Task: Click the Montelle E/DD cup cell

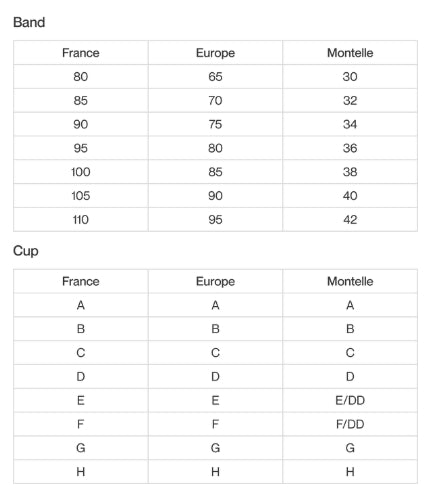Action: (350, 400)
